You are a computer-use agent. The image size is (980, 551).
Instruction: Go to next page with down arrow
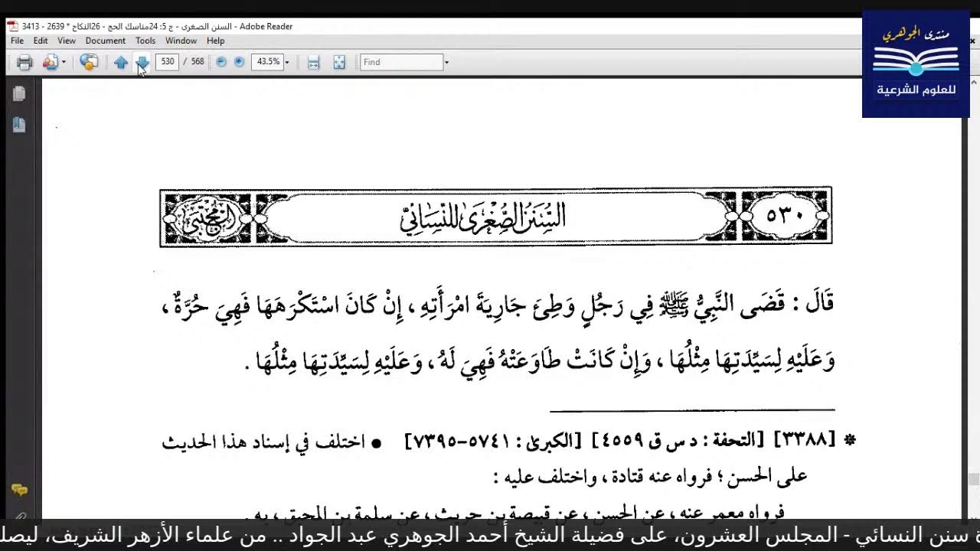point(142,62)
